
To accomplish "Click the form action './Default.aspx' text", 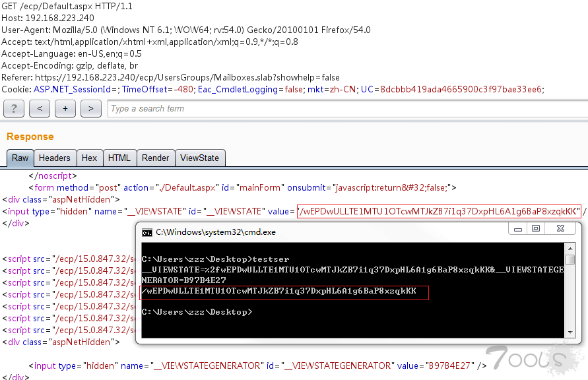I will coord(187,188).
